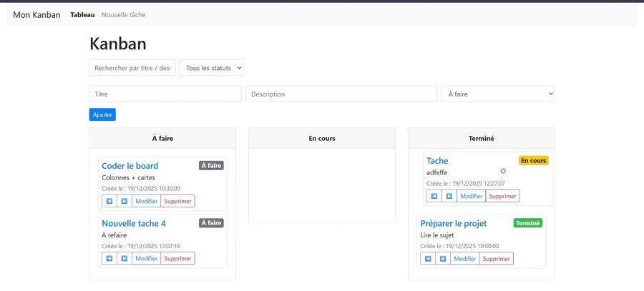
Task: Click the 'Terminé' column header
Action: pos(482,138)
